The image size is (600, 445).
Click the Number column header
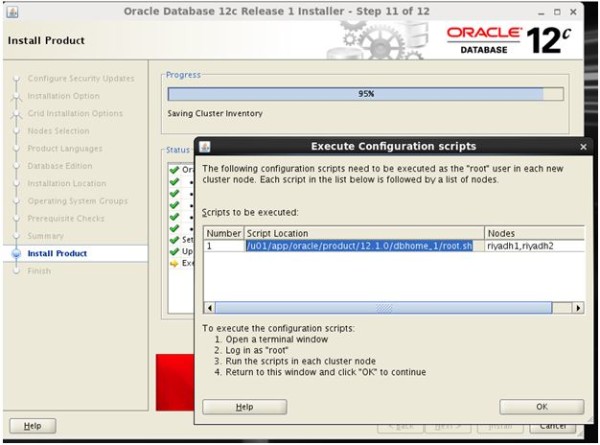pyautogui.click(x=224, y=233)
